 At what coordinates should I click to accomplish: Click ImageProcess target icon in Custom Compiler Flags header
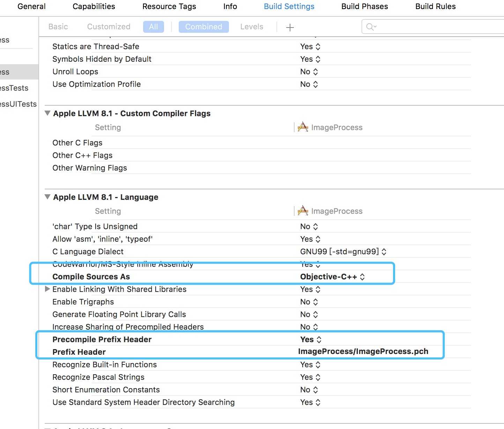click(x=303, y=127)
